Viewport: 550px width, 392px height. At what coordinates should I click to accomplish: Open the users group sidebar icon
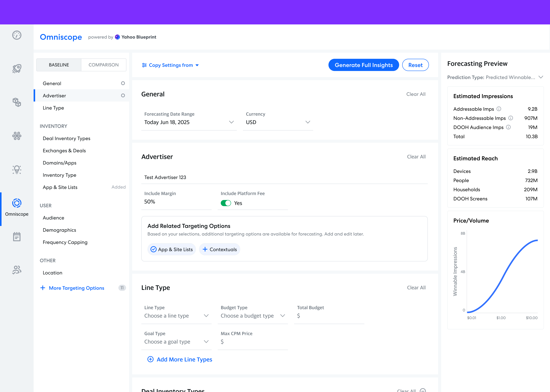pos(17,270)
